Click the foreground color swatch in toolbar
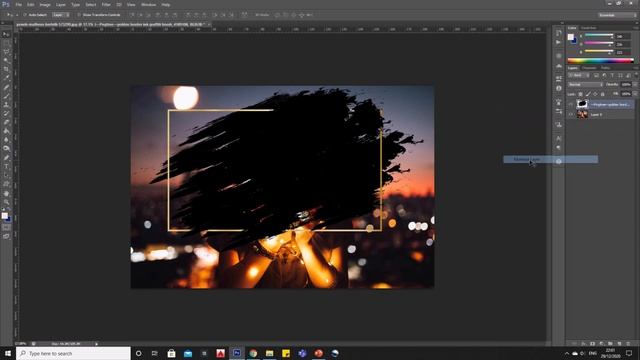Image resolution: width=640 pixels, height=360 pixels. point(4,216)
